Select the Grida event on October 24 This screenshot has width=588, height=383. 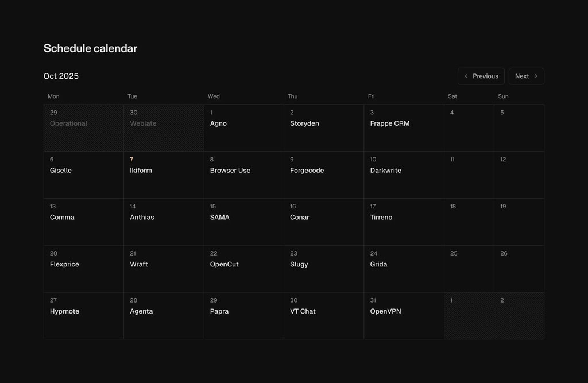point(378,264)
